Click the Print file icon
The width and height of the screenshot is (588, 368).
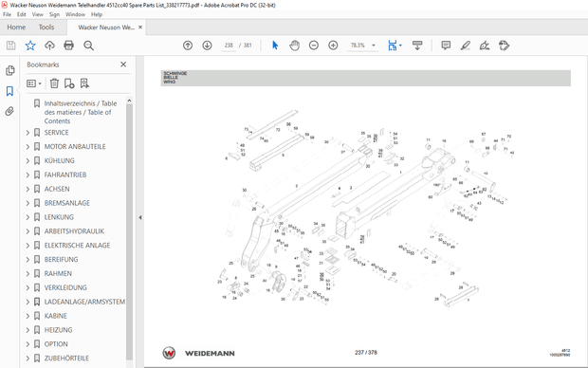pyautogui.click(x=68, y=46)
